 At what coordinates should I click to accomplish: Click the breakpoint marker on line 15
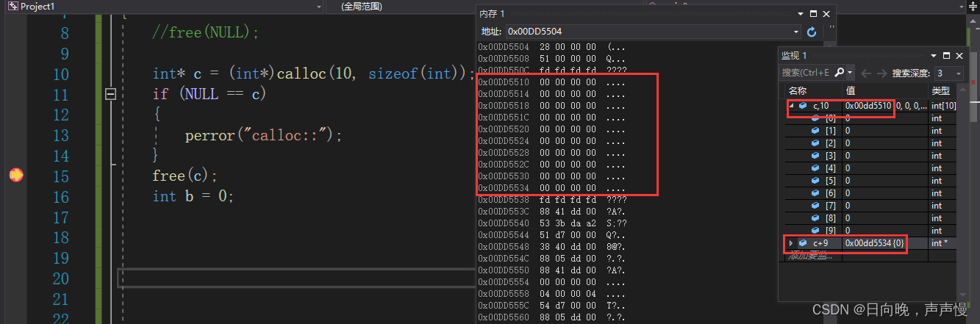[x=15, y=176]
